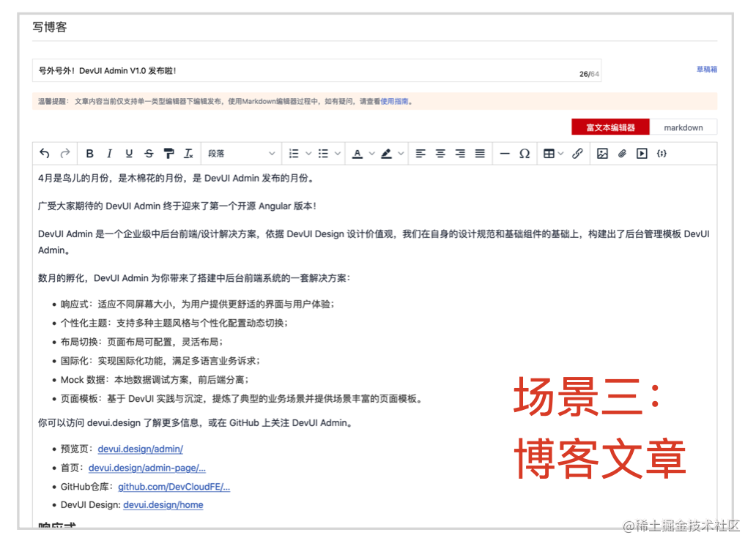Image resolution: width=756 pixels, height=549 pixels.
Task: Align text to the left
Action: tap(420, 154)
